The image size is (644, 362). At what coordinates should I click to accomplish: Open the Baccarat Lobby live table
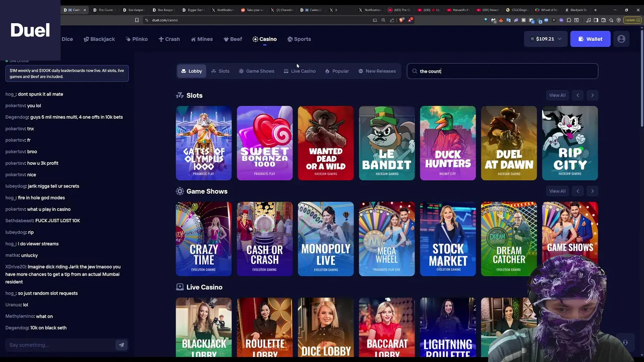click(387, 328)
